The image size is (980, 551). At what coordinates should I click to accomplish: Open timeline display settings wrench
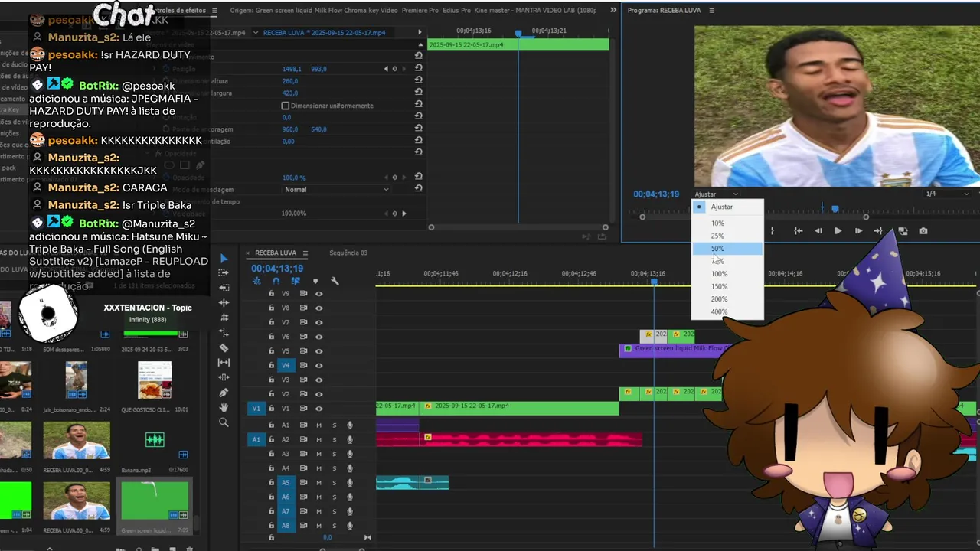tap(335, 281)
